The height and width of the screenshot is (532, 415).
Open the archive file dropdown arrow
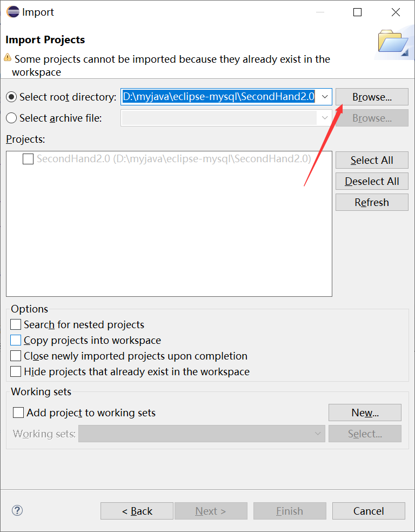(325, 118)
